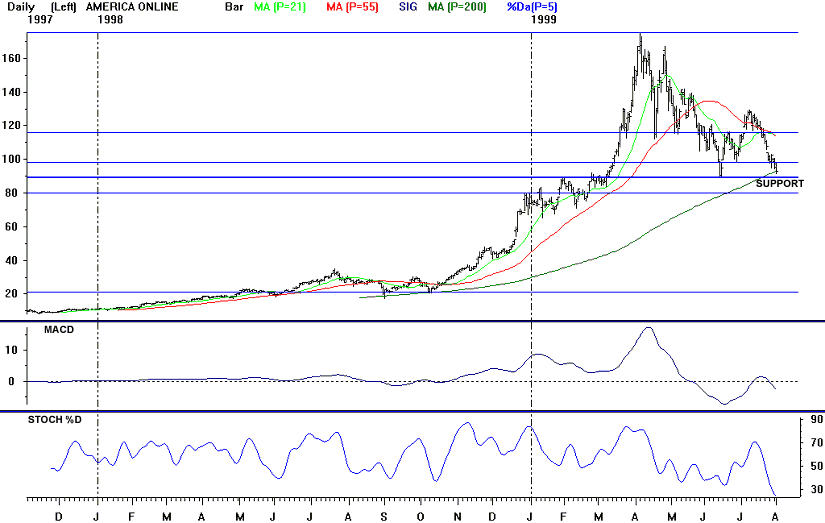The image size is (825, 523).
Task: Click the 80 price axis value
Action: (x=14, y=193)
